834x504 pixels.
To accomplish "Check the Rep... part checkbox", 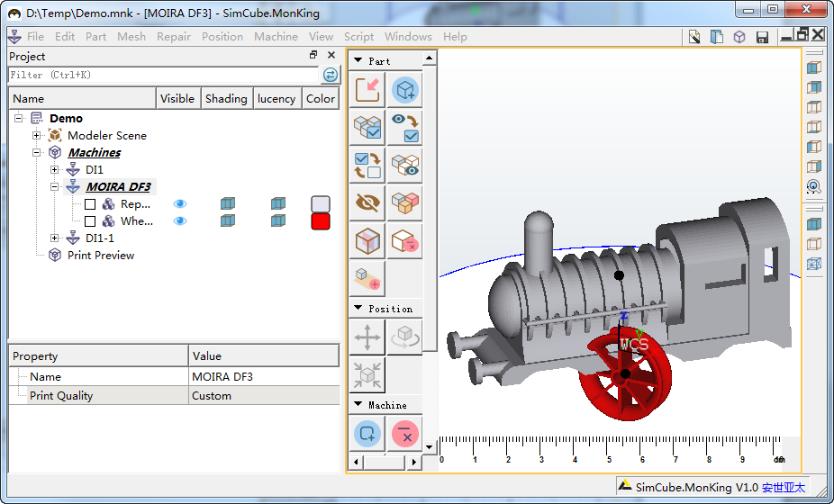I will 90,204.
